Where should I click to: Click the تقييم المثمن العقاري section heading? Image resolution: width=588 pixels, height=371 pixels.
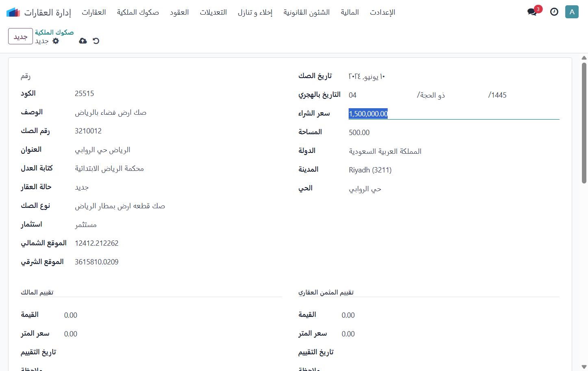click(326, 292)
